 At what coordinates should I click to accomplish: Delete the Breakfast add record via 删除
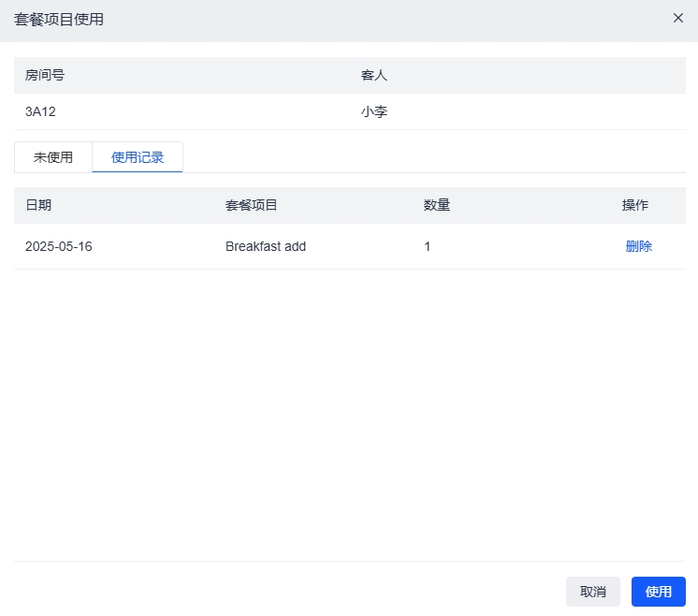[639, 247]
